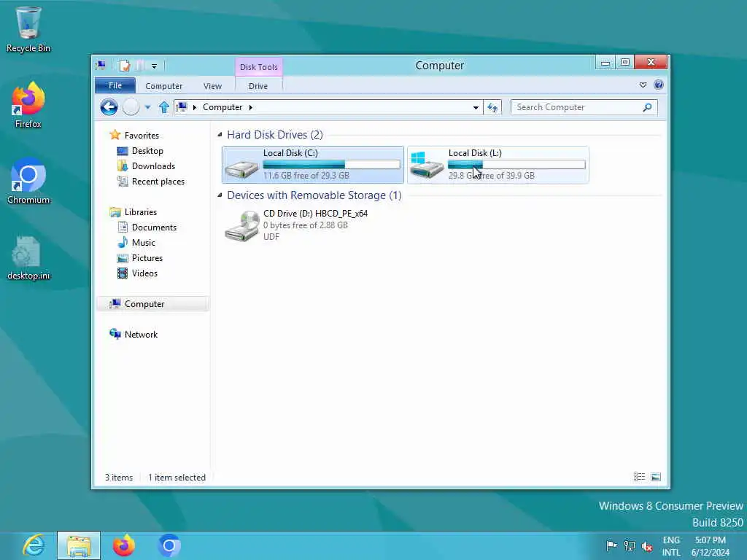The height and width of the screenshot is (560, 747).
Task: Select Libraries in the navigation pane
Action: (x=141, y=212)
